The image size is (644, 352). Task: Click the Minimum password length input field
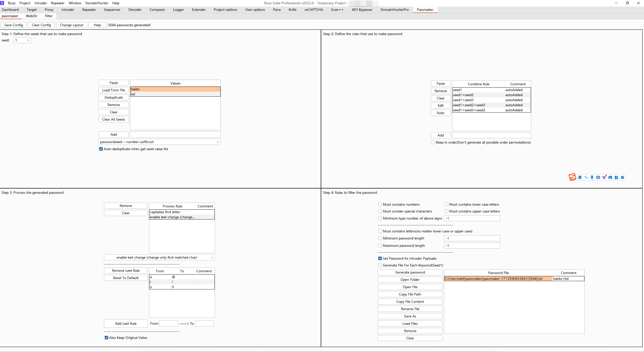point(472,238)
